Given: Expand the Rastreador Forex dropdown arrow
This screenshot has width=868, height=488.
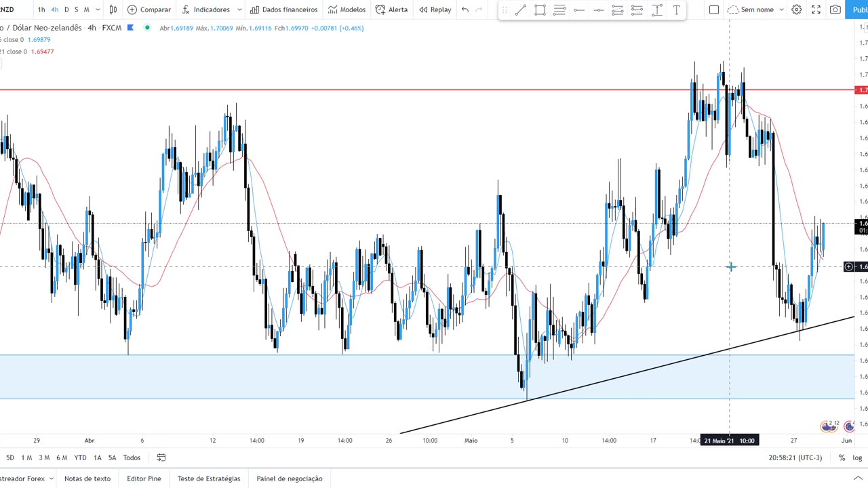Looking at the screenshot, I should [51, 479].
